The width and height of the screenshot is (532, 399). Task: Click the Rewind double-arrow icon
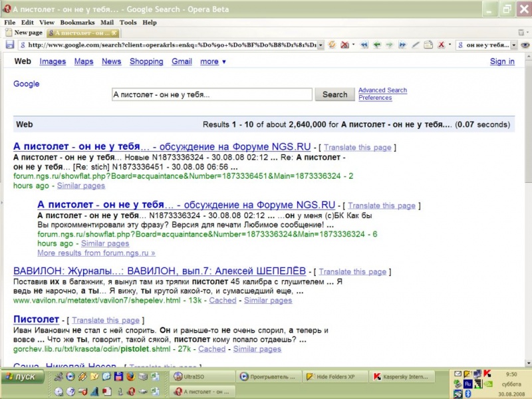tap(364, 45)
